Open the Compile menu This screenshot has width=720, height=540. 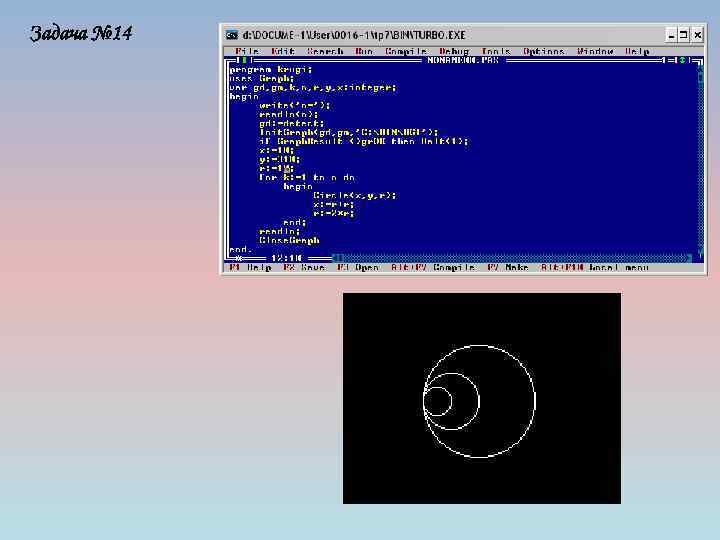tap(406, 51)
